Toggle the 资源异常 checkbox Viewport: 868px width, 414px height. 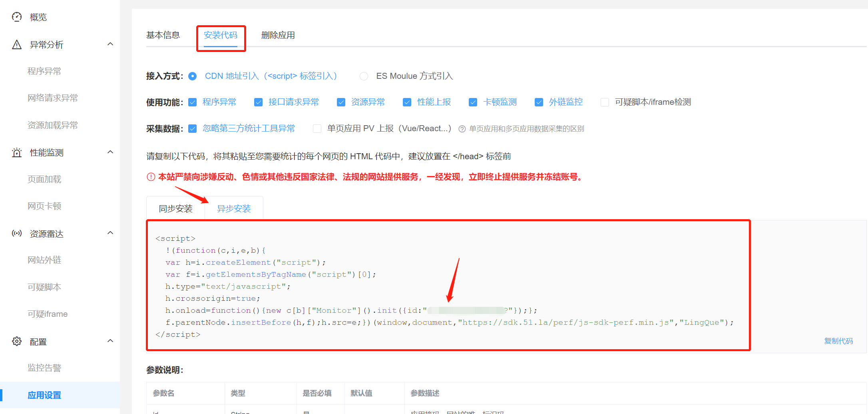point(341,102)
